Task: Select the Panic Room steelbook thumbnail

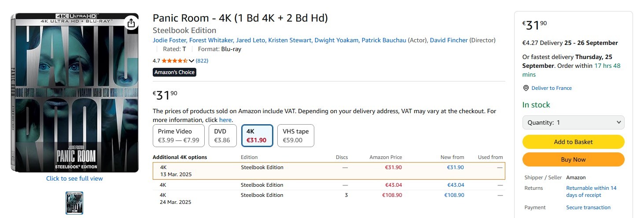Action: click(74, 203)
